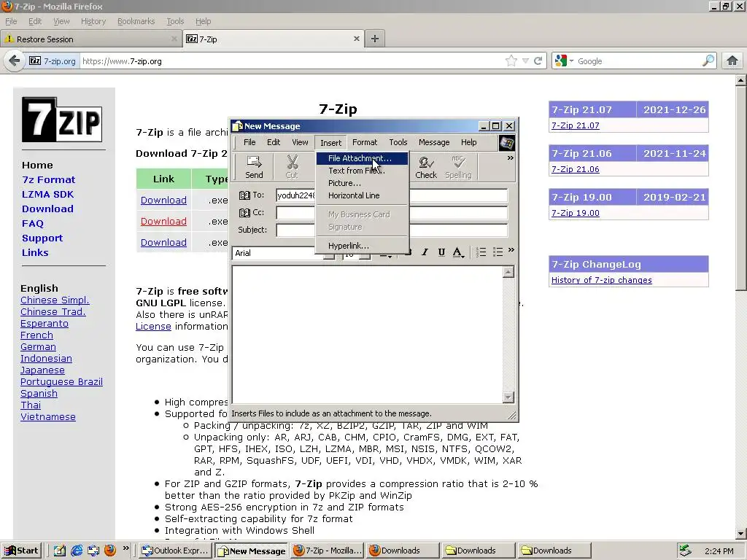
Task: Click message body scrollbar down arrow
Action: (508, 397)
